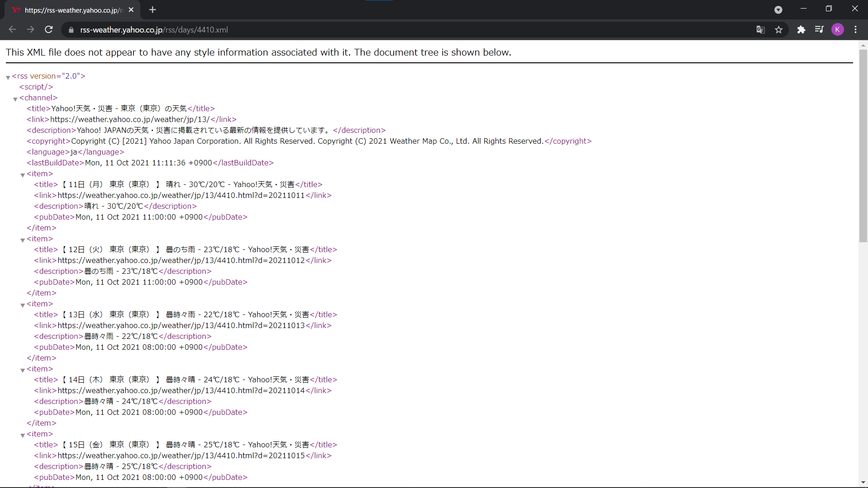Open the tab search dropdown in the title bar
This screenshot has width=868, height=488.
tap(778, 9)
